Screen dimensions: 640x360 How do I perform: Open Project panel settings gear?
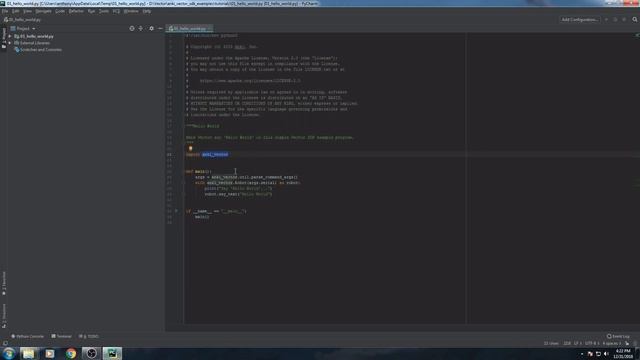point(151,29)
